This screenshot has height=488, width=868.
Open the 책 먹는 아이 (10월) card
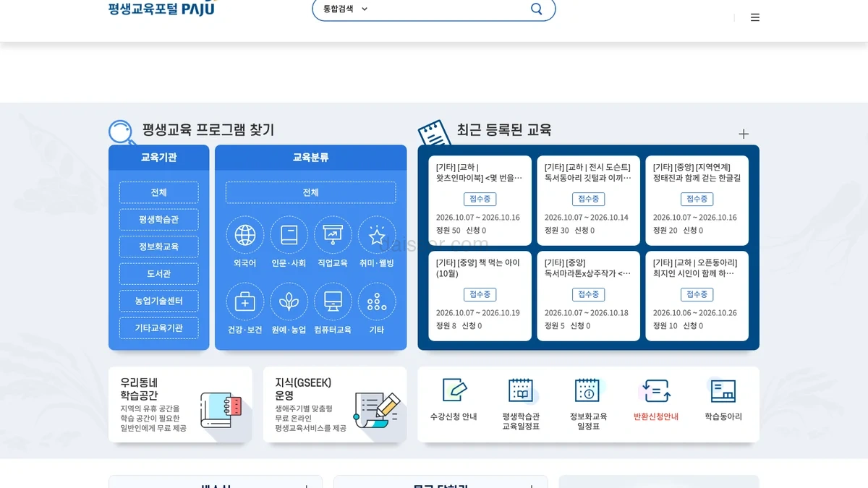click(480, 296)
